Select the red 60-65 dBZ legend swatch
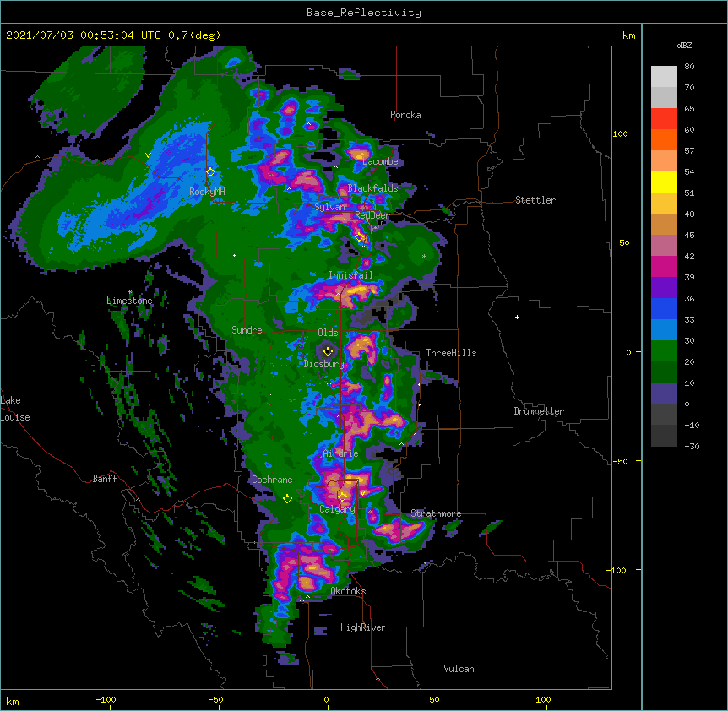Screen dimensions: 728x711 pyautogui.click(x=664, y=119)
